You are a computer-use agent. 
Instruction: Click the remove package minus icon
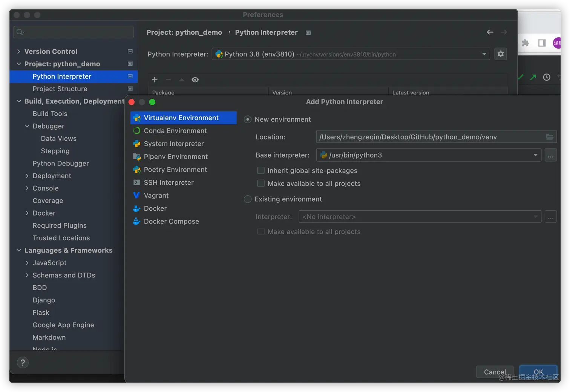pyautogui.click(x=168, y=80)
